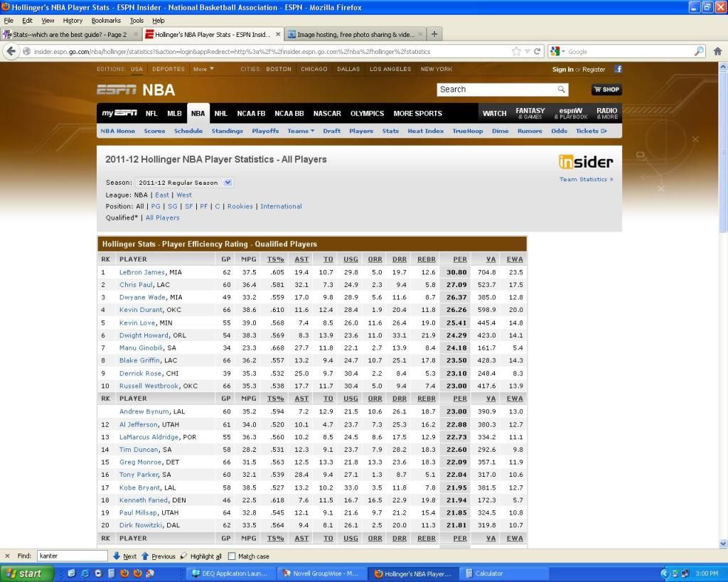Expand the Teams dropdown menu
The width and height of the screenshot is (728, 582).
(301, 131)
